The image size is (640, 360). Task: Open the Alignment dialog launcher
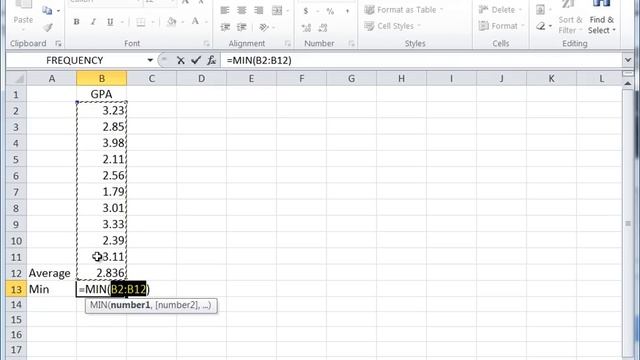pos(288,43)
